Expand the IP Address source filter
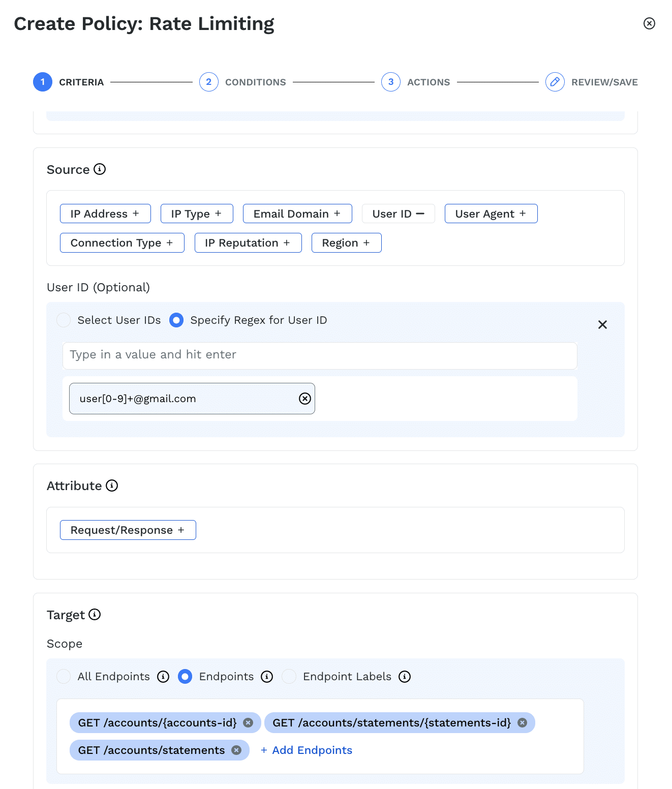This screenshot has width=672, height=789. [105, 214]
